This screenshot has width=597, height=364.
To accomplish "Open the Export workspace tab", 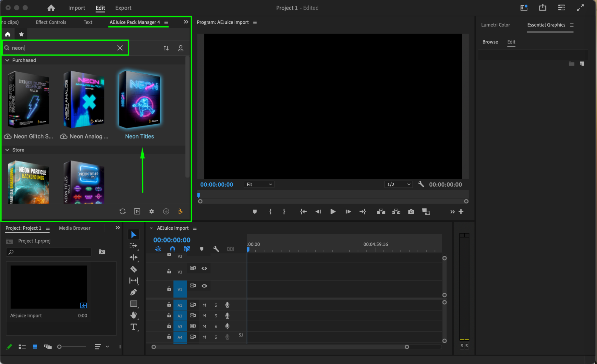I will 123,8.
